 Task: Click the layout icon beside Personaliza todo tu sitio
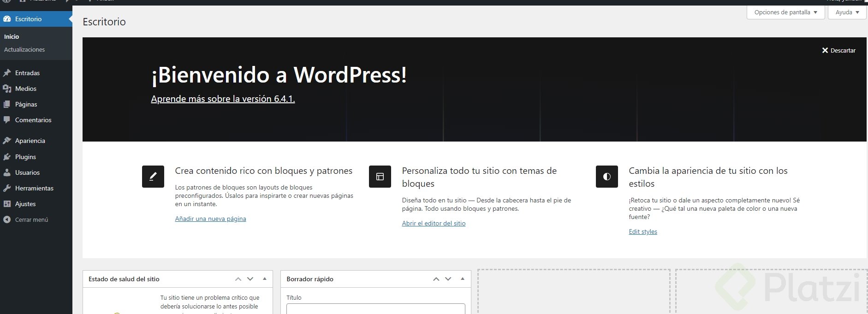coord(380,177)
